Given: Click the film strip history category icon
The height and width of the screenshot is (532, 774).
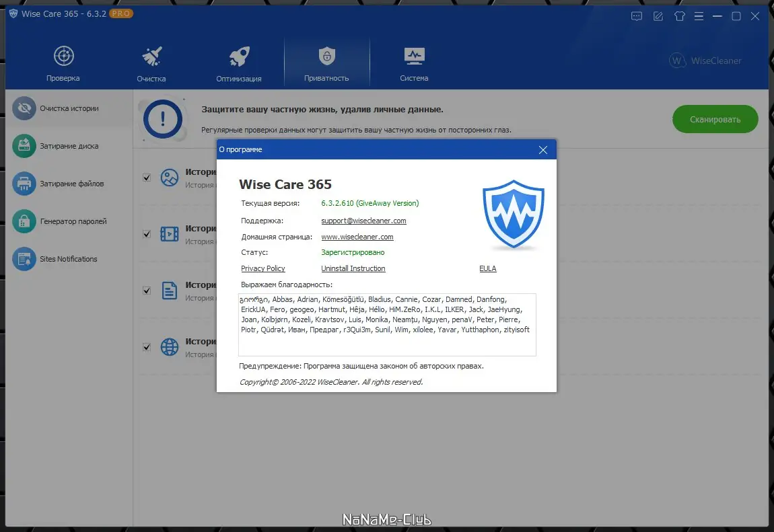Looking at the screenshot, I should point(170,233).
